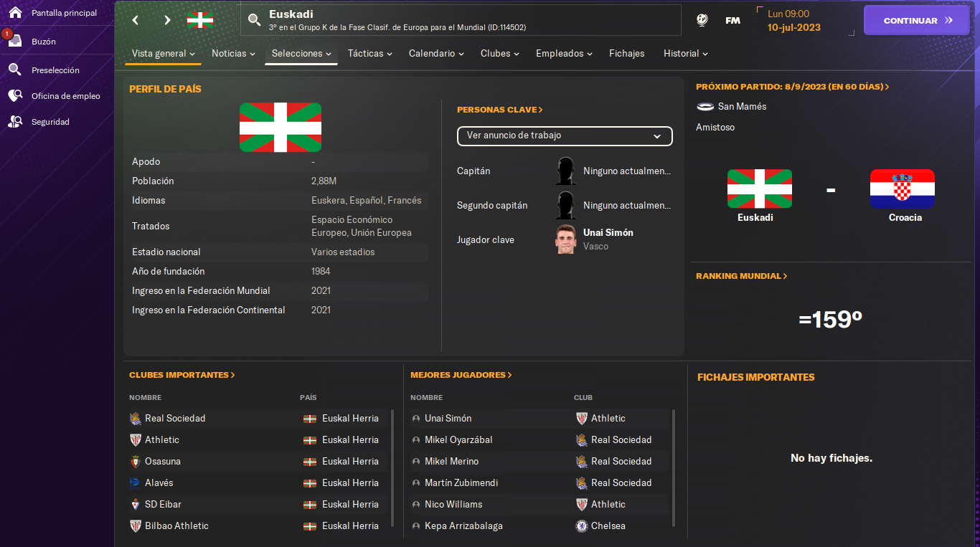Click the Clubes Importantes list scrollbar
Viewport: 980px width, 547px height.
tap(392, 468)
